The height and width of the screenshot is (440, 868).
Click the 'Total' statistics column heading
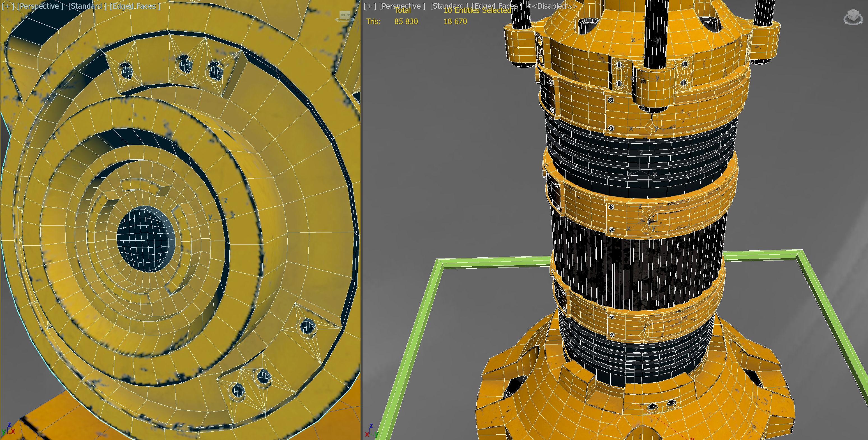pyautogui.click(x=403, y=10)
